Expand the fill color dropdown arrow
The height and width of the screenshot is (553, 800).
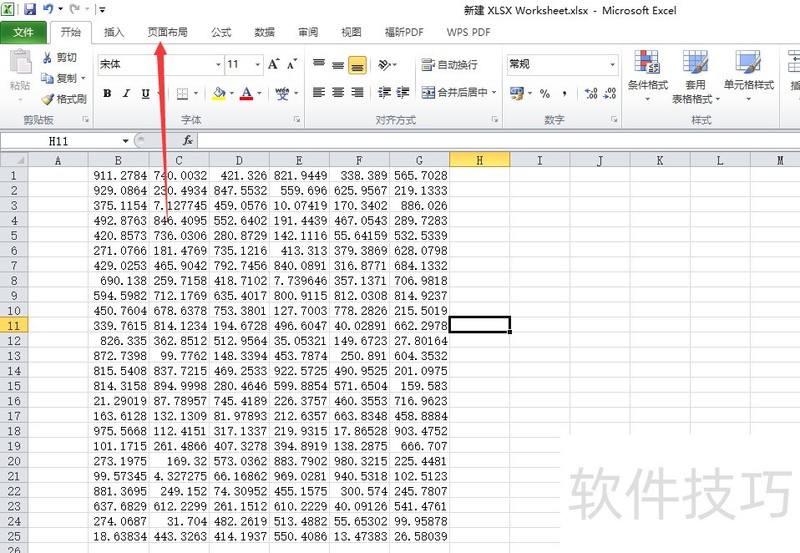[232, 93]
